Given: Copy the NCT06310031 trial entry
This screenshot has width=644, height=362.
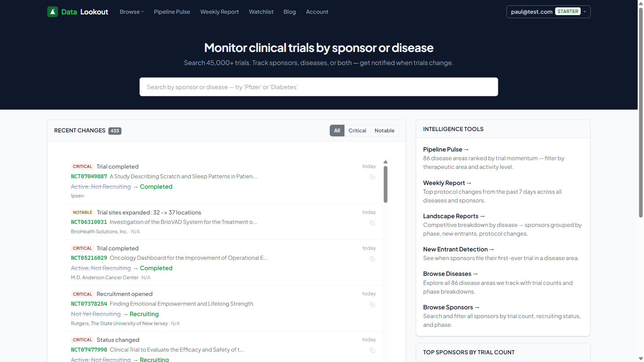Looking at the screenshot, I should (372, 223).
